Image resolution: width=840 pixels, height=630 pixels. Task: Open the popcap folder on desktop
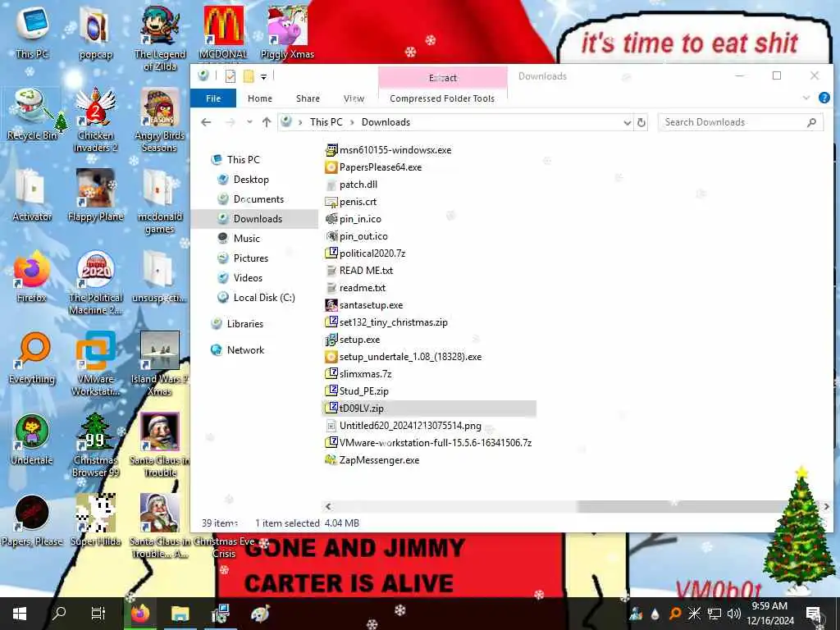tap(95, 32)
